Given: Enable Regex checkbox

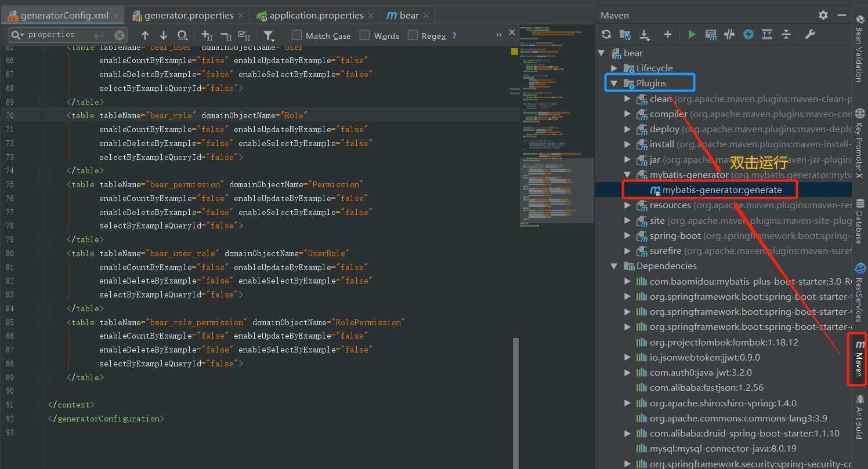Looking at the screenshot, I should click(x=413, y=35).
